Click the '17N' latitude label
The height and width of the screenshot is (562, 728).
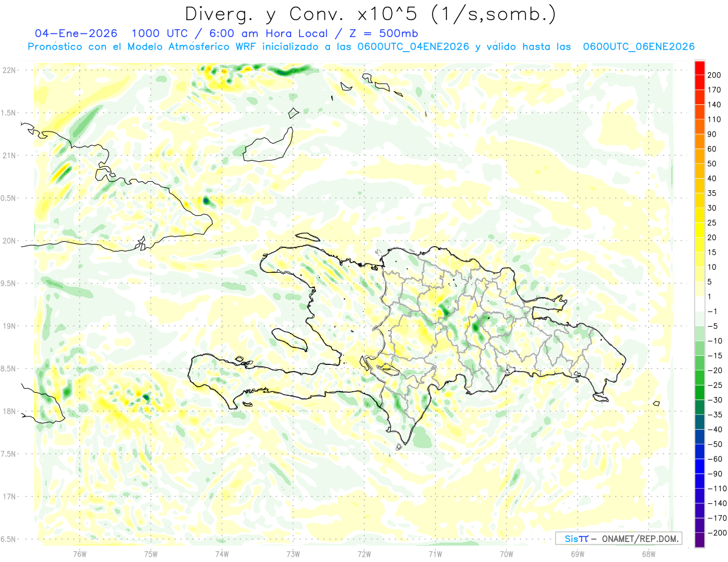click(9, 497)
